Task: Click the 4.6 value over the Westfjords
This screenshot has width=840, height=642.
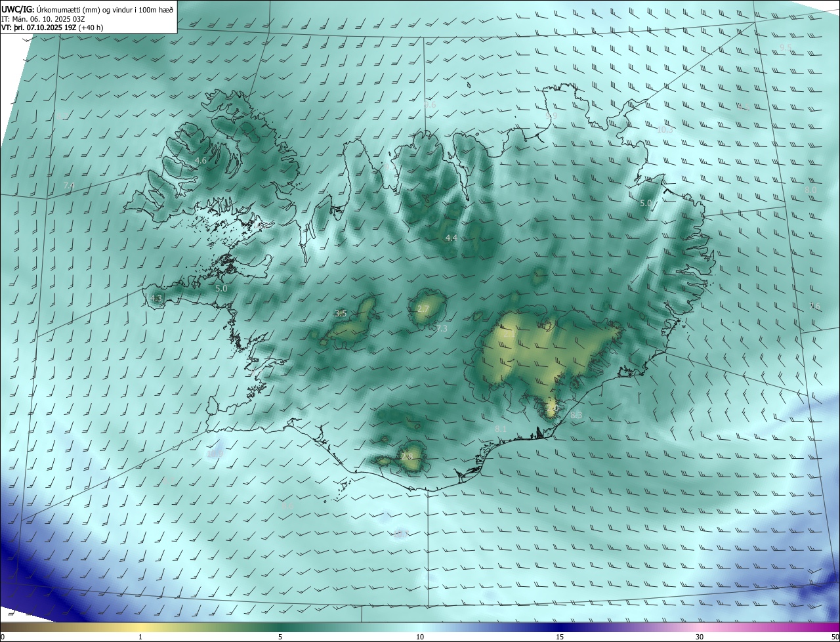Action: pyautogui.click(x=201, y=160)
